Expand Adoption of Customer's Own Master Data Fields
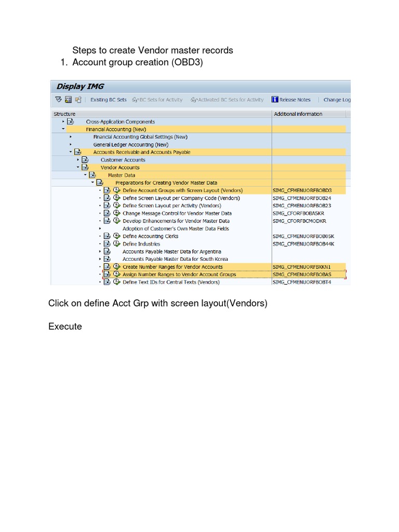The height and width of the screenshot is (532, 399). 100,229
